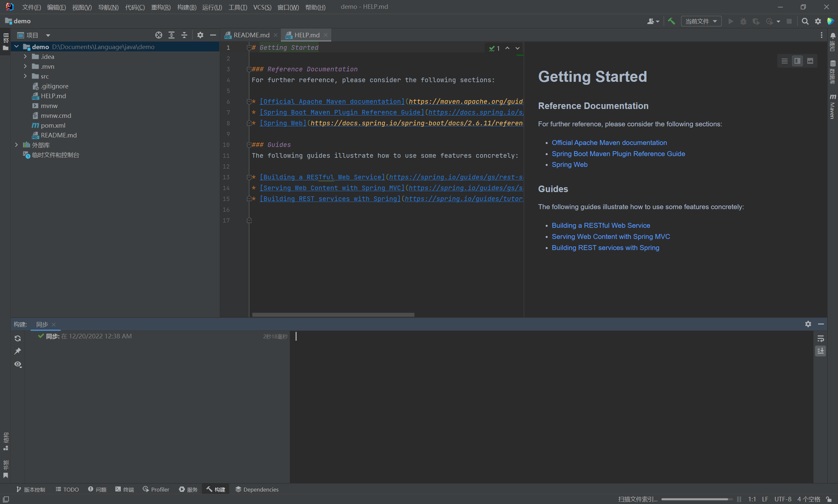Viewport: 838px width, 504px height.
Task: Click the settings gear icon top toolbar
Action: point(818,22)
